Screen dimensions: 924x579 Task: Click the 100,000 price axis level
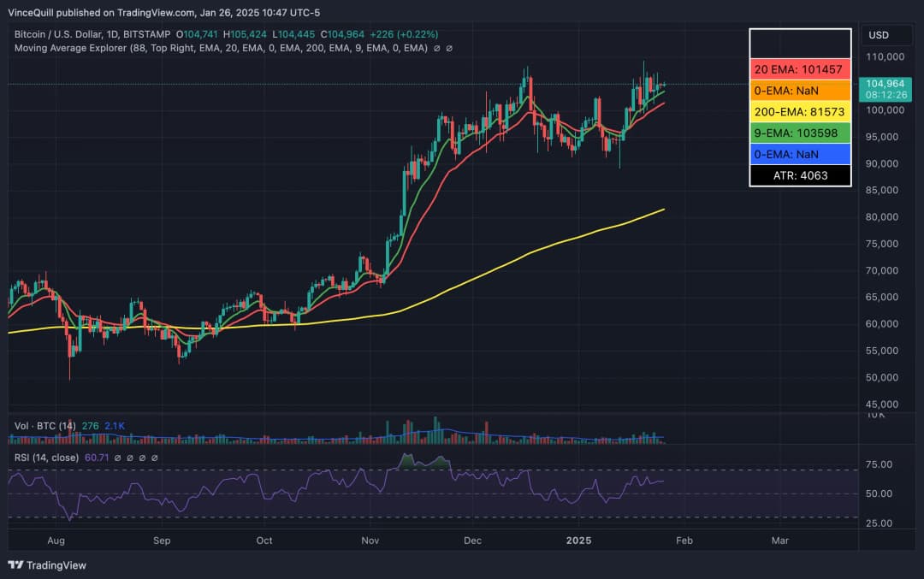tap(885, 110)
